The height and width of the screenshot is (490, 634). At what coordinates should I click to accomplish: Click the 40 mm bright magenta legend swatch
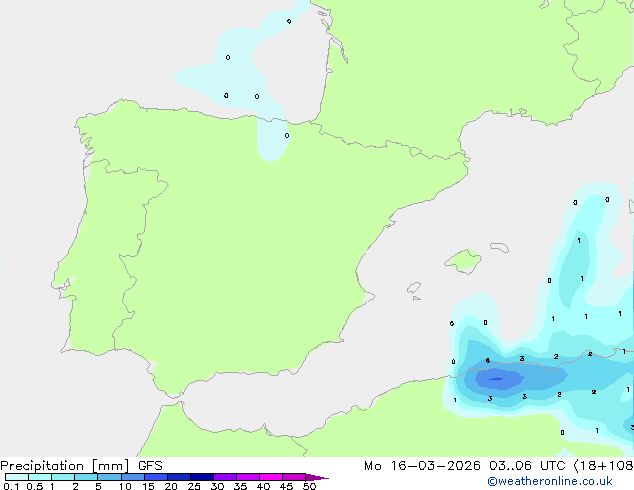tap(271, 477)
